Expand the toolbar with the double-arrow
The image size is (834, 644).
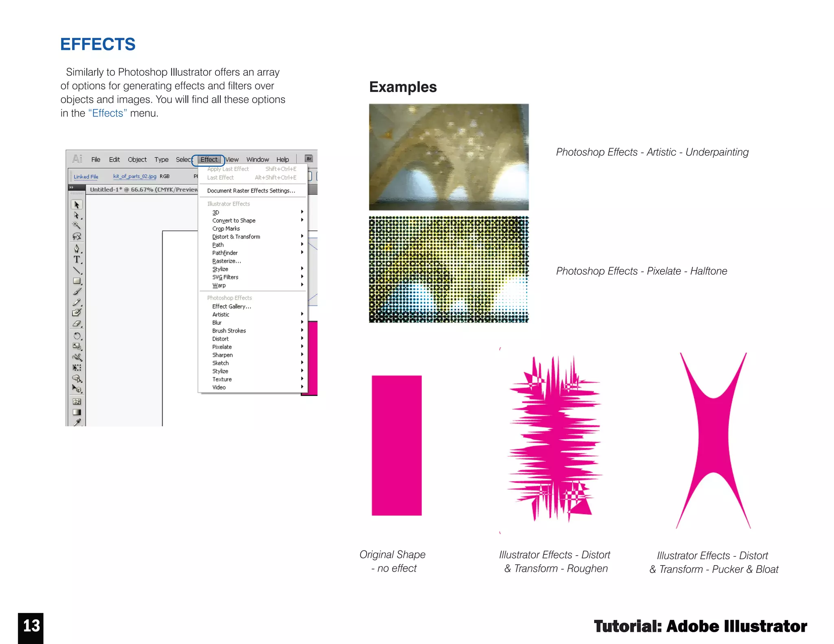pyautogui.click(x=71, y=188)
